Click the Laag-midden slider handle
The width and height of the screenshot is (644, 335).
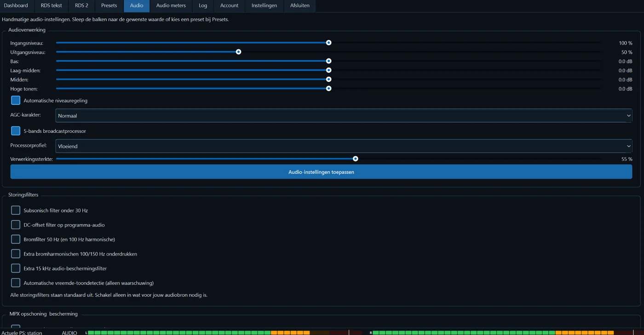[x=328, y=70]
